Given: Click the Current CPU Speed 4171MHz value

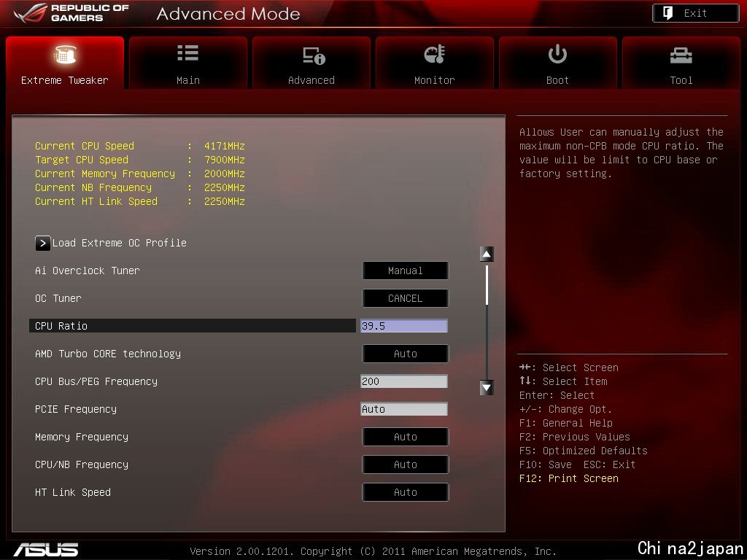Looking at the screenshot, I should coord(225,146).
